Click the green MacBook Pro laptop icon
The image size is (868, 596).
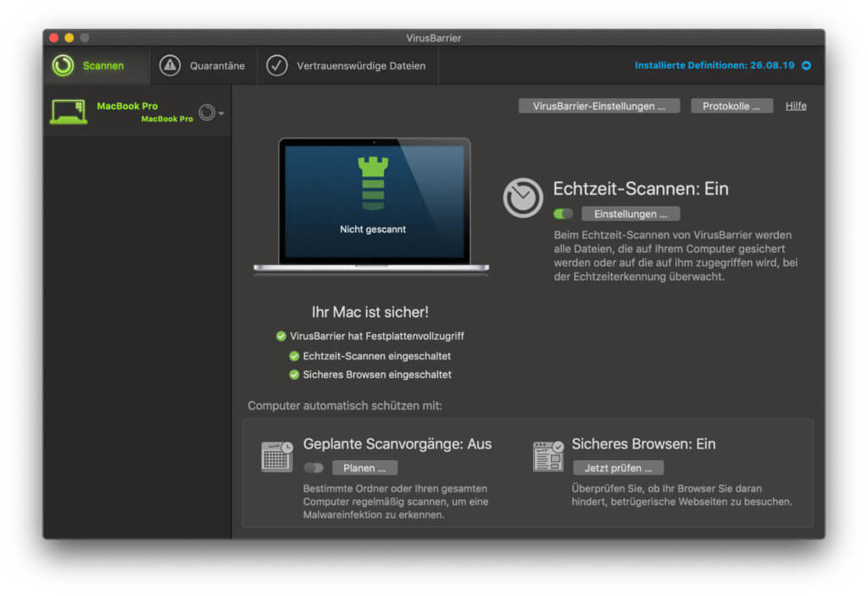69,112
